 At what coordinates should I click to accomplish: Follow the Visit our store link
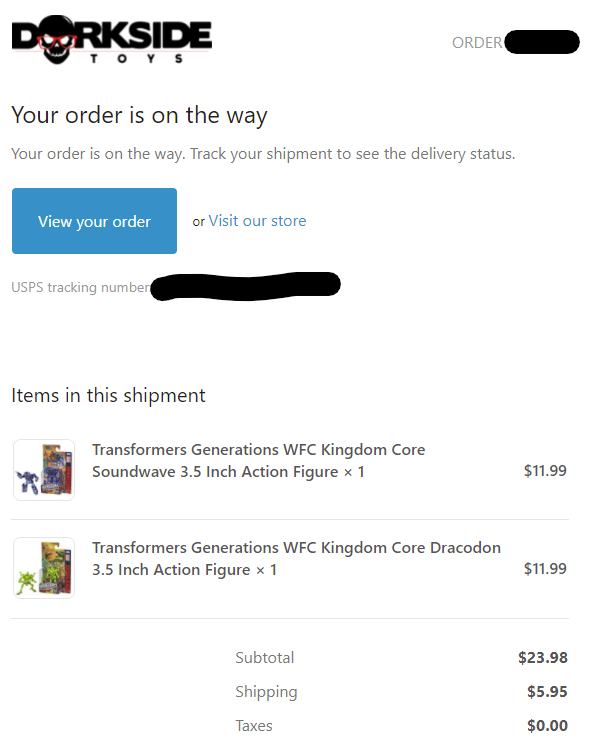[257, 221]
